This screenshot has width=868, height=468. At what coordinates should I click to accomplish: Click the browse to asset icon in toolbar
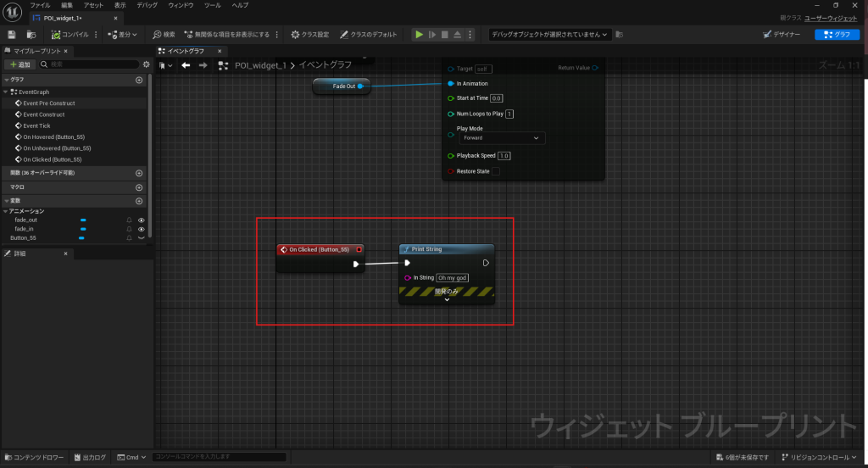(31, 35)
